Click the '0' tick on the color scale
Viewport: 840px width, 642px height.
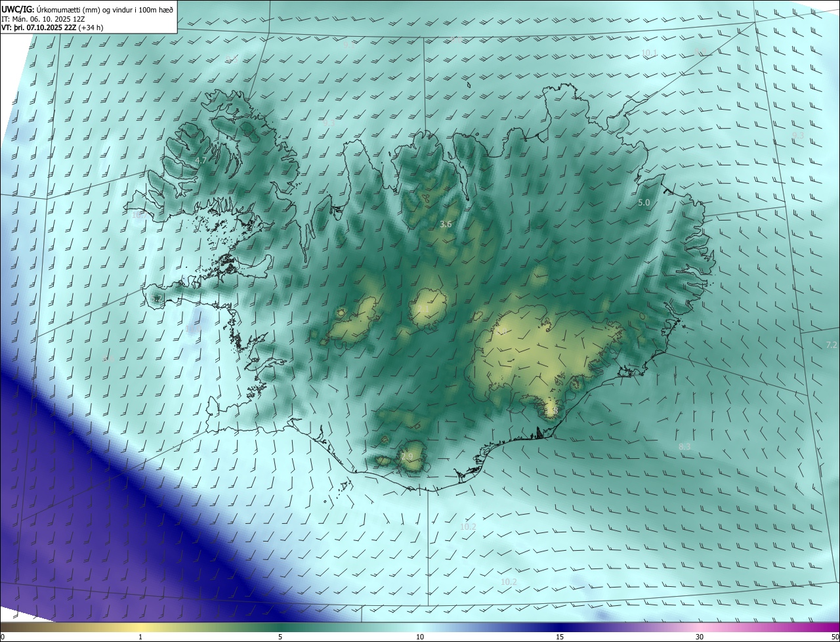click(3, 637)
